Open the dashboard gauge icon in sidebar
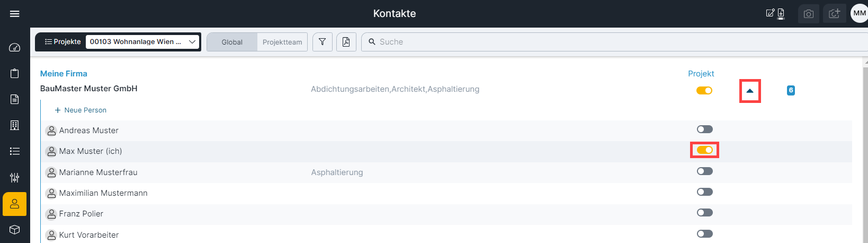Screen dimensions: 868x243 [15, 48]
